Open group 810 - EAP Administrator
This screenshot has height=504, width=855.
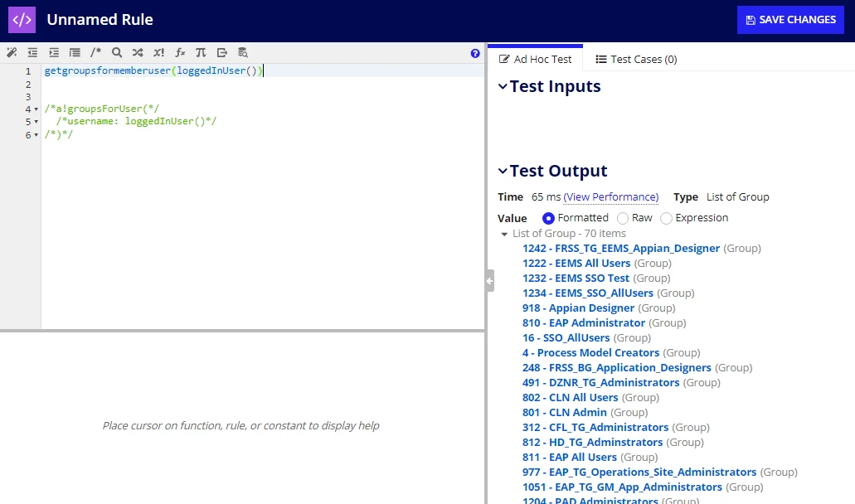point(584,323)
